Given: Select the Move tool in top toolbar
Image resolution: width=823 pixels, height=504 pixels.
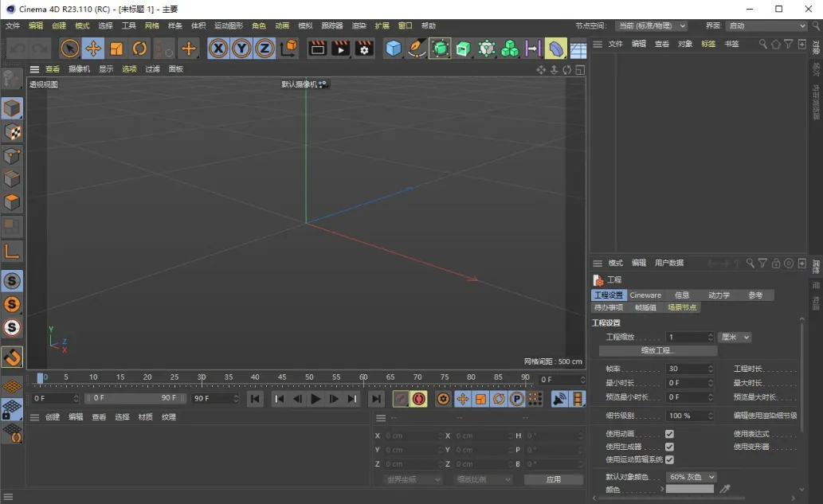Looking at the screenshot, I should click(x=93, y=49).
